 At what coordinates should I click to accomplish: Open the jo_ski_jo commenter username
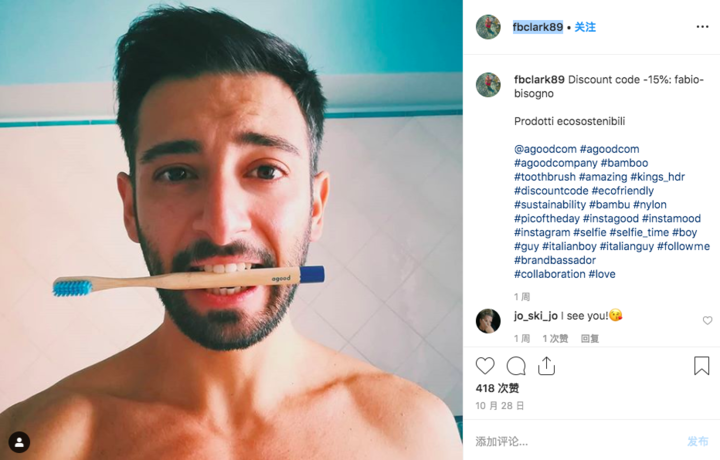(536, 316)
